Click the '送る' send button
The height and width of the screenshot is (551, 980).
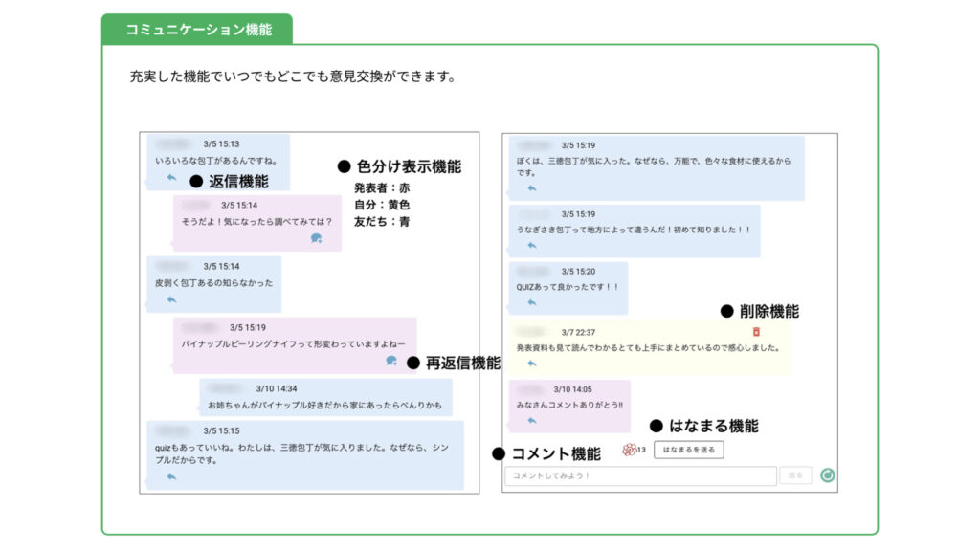[x=795, y=475]
